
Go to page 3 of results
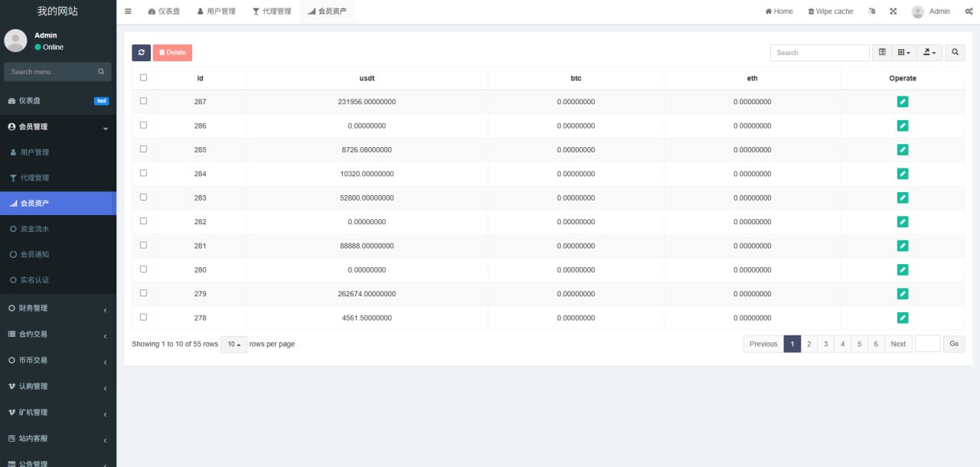coord(825,345)
